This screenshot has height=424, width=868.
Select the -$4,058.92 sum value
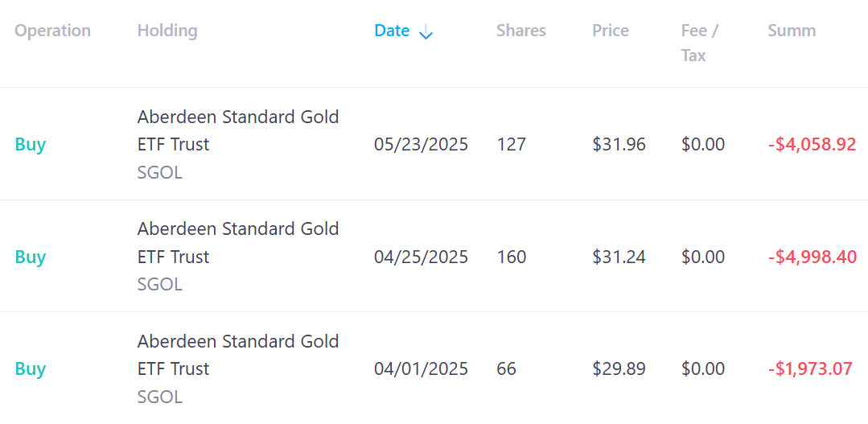(812, 145)
